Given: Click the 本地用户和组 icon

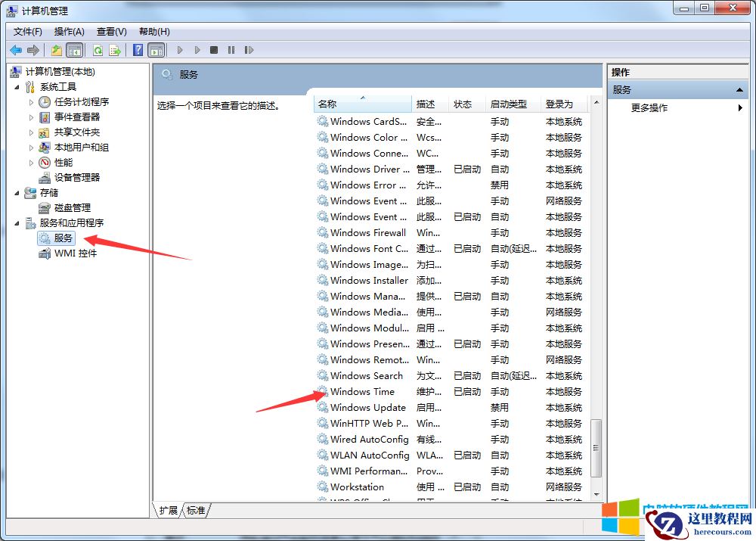Looking at the screenshot, I should click(x=45, y=148).
